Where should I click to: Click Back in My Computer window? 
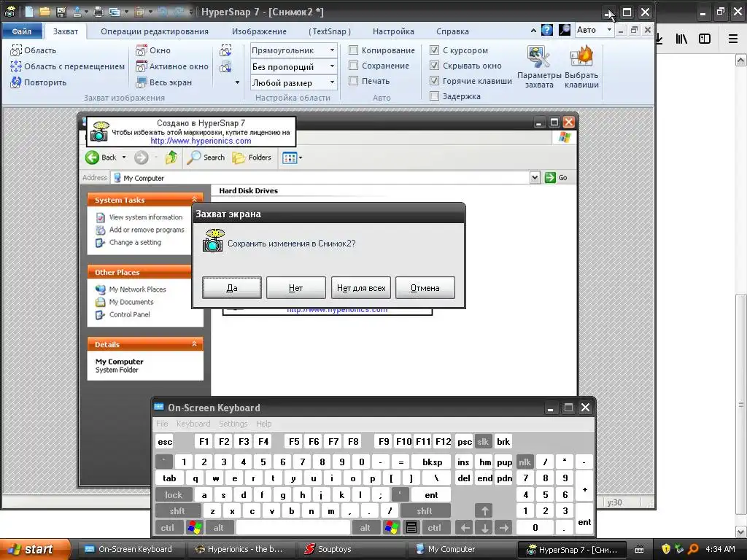[101, 157]
